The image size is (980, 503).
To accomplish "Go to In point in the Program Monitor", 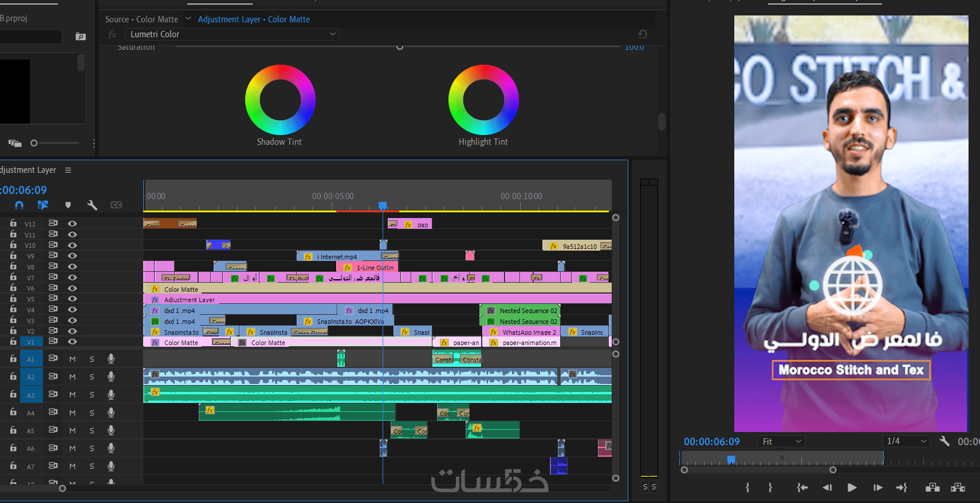I will point(802,488).
